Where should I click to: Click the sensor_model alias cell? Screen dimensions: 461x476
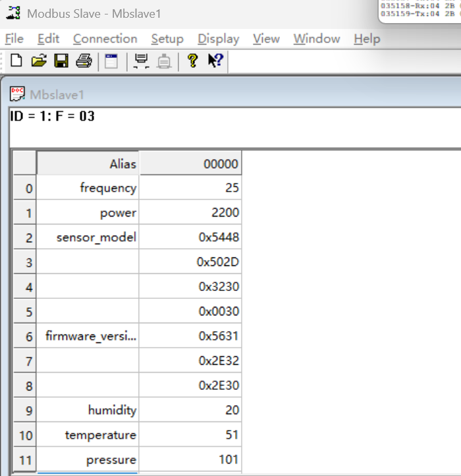(x=88, y=238)
